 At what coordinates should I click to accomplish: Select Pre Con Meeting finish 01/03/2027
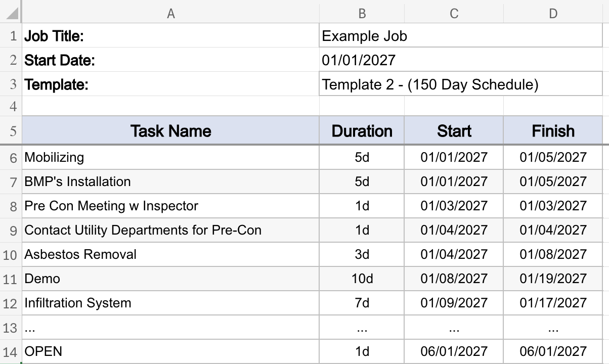(553, 206)
